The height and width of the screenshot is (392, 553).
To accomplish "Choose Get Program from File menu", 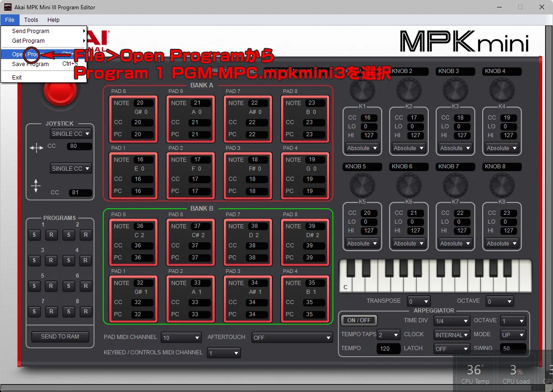I will 44,41.
